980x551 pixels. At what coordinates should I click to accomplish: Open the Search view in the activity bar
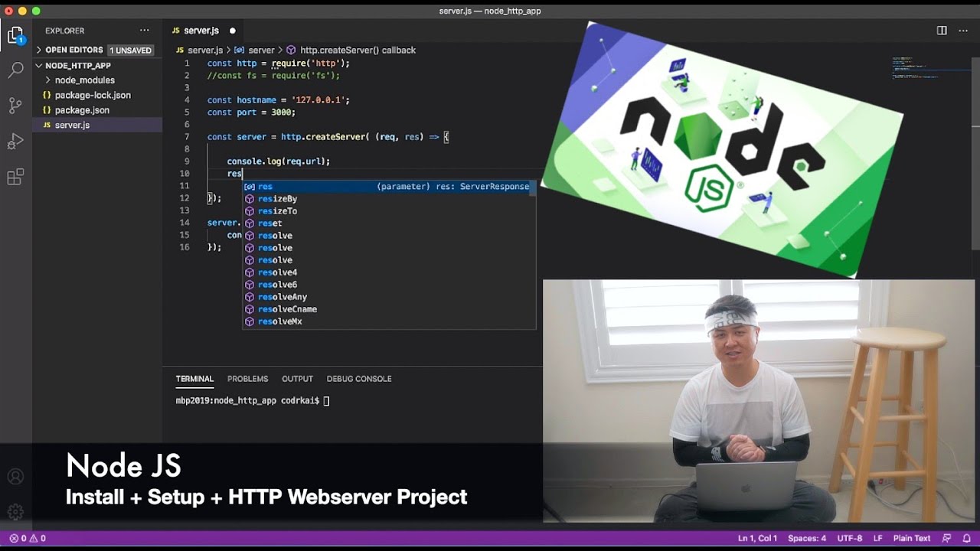(x=15, y=70)
